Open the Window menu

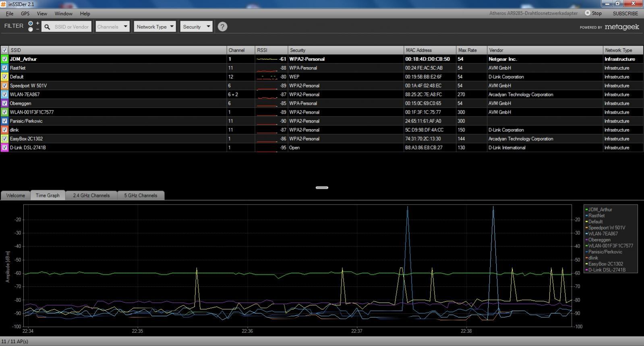click(64, 13)
